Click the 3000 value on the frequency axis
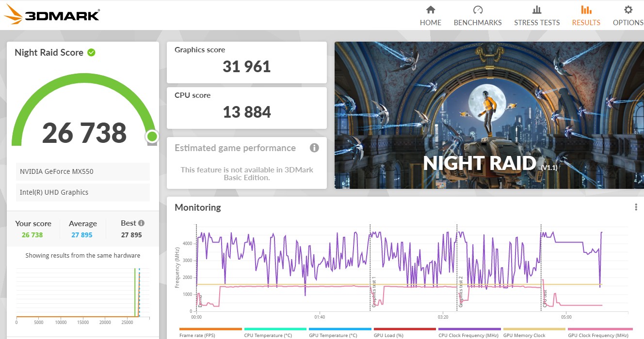 pos(187,261)
